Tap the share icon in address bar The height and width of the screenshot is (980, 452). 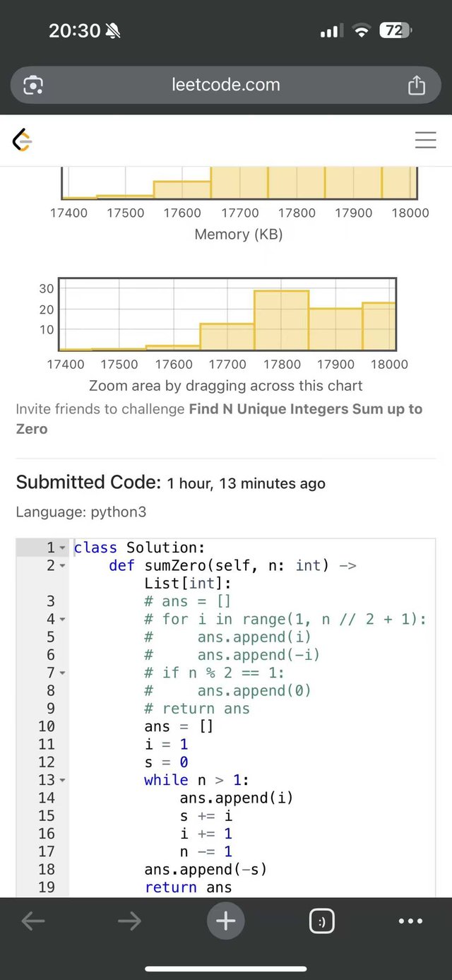(417, 85)
